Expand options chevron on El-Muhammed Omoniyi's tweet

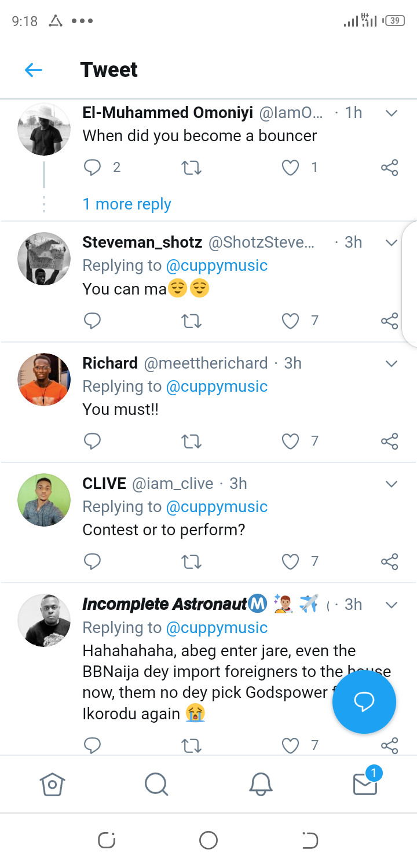(392, 113)
